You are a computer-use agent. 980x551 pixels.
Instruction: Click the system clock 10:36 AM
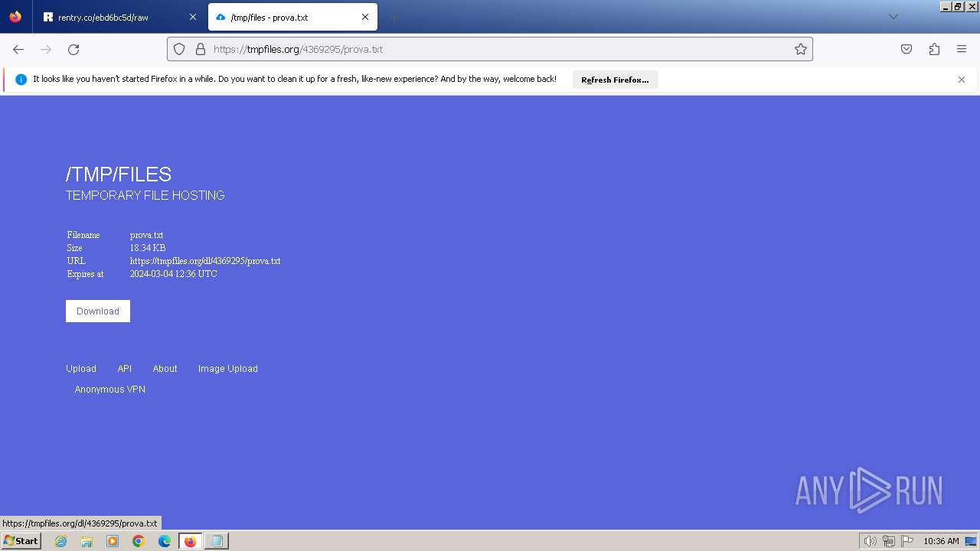click(941, 541)
